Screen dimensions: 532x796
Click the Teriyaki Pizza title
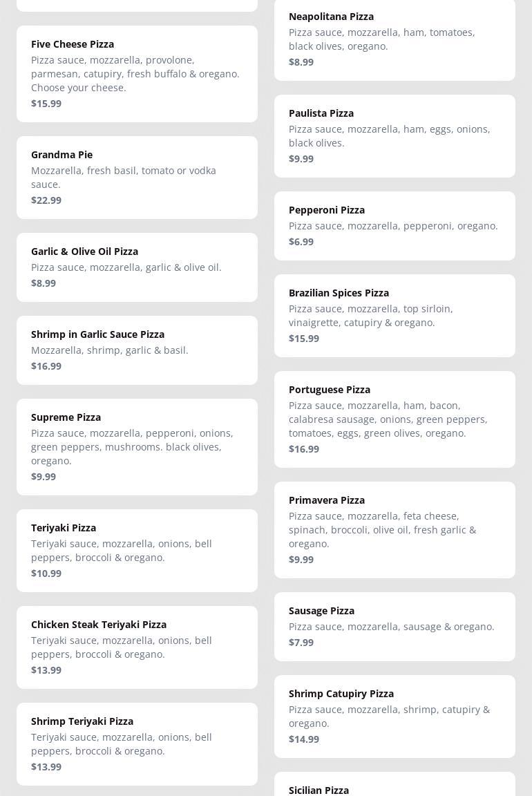(64, 528)
